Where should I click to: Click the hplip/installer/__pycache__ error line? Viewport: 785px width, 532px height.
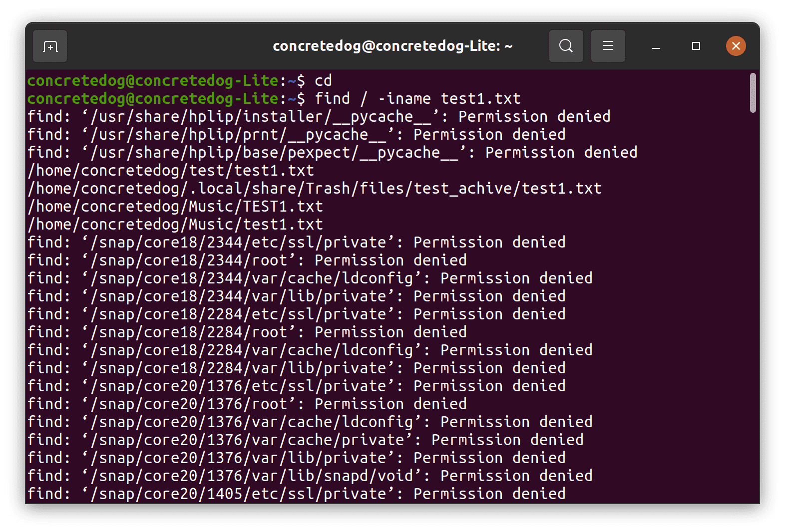[319, 116]
